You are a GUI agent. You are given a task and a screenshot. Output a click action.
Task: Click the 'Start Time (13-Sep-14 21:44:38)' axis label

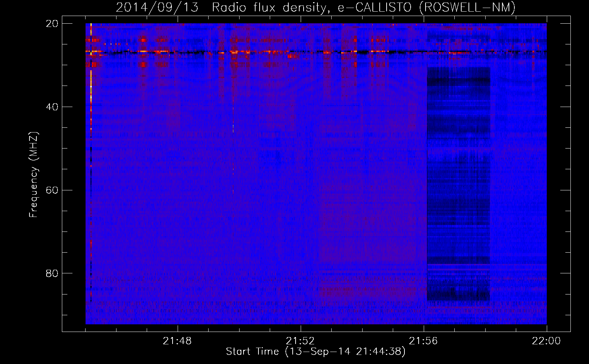pos(316,352)
